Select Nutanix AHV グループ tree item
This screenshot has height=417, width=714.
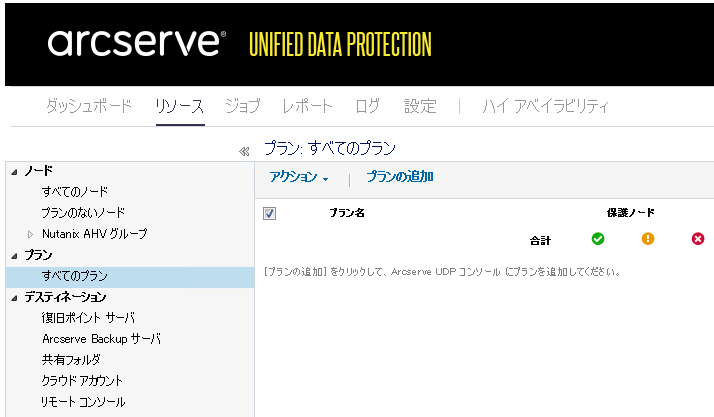pyautogui.click(x=95, y=234)
